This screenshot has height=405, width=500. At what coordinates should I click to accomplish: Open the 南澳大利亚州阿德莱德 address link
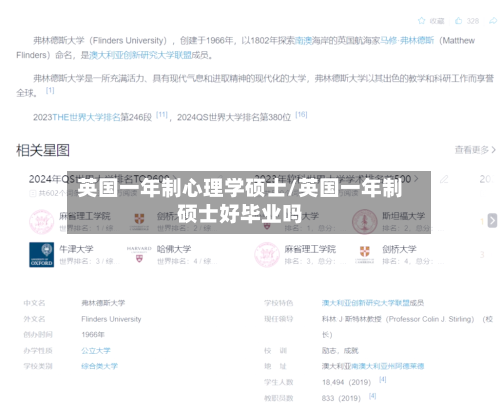387,366
